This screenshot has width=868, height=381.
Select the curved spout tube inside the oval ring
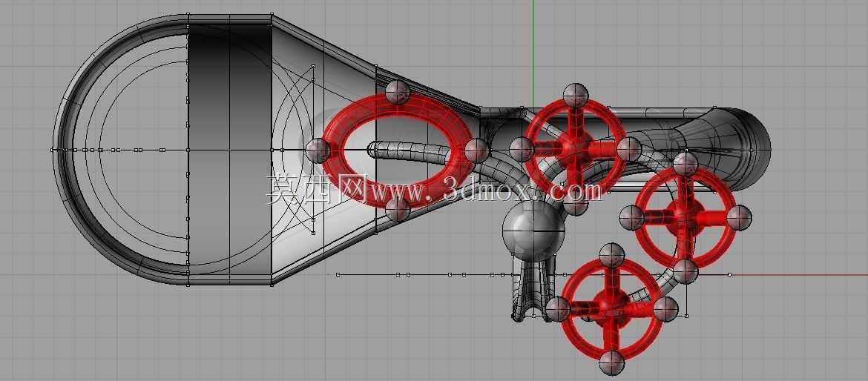[410, 150]
